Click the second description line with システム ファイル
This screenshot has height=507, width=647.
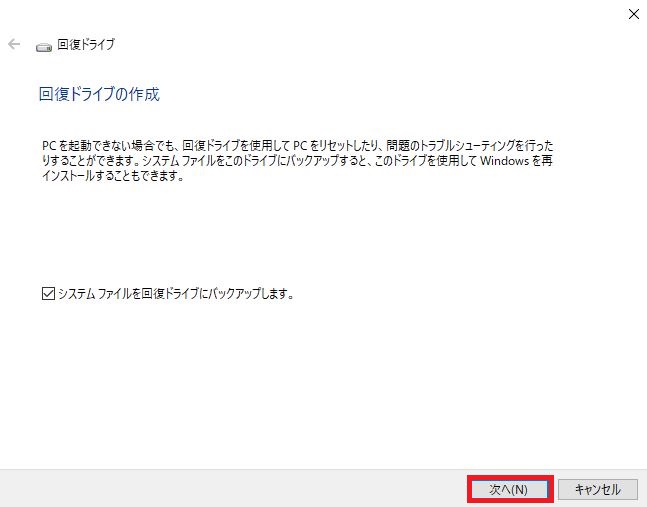[x=297, y=161]
